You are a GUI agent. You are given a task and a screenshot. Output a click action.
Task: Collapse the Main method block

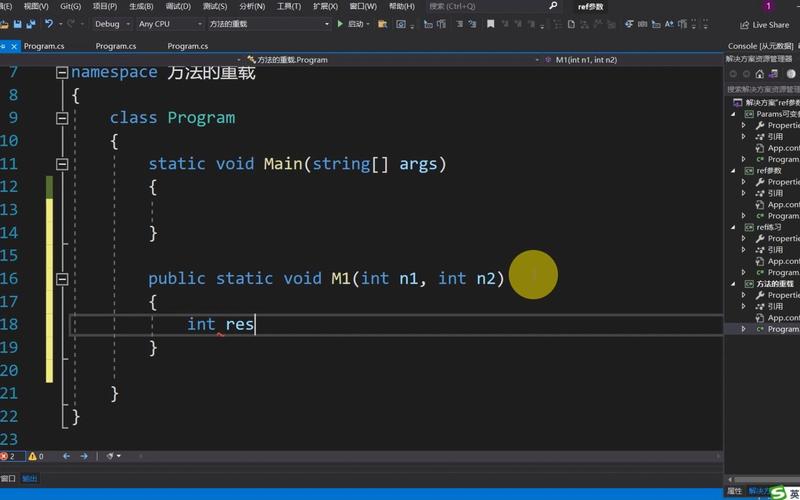pos(62,164)
